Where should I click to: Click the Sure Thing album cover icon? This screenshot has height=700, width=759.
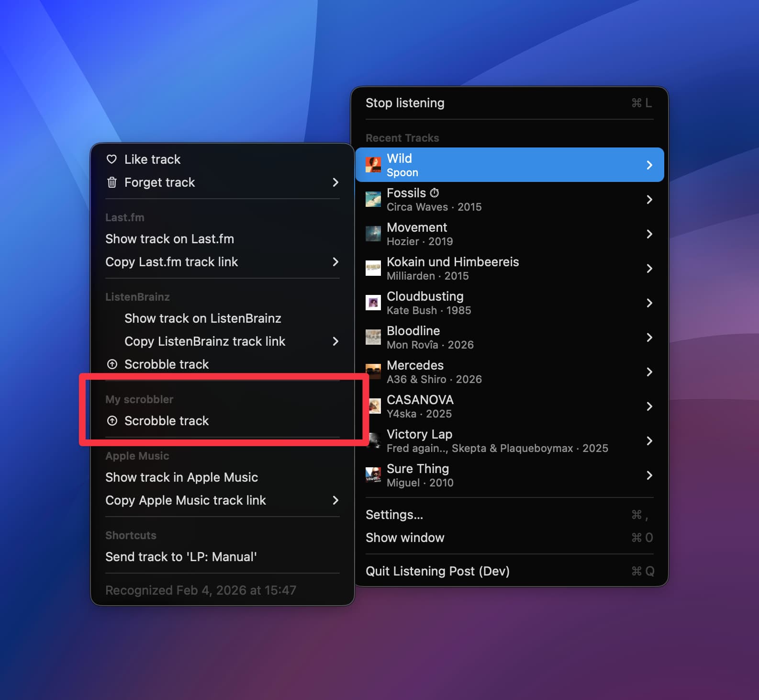click(373, 475)
